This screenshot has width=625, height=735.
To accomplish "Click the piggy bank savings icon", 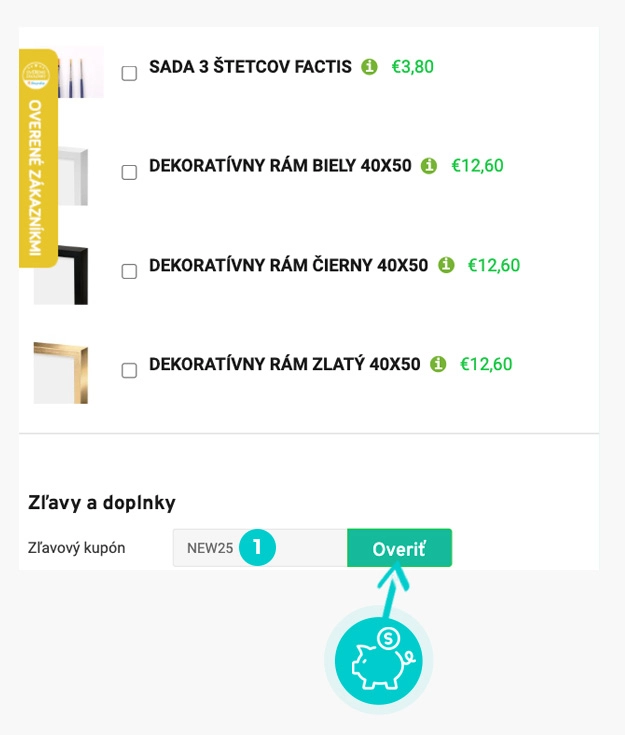I will [379, 657].
